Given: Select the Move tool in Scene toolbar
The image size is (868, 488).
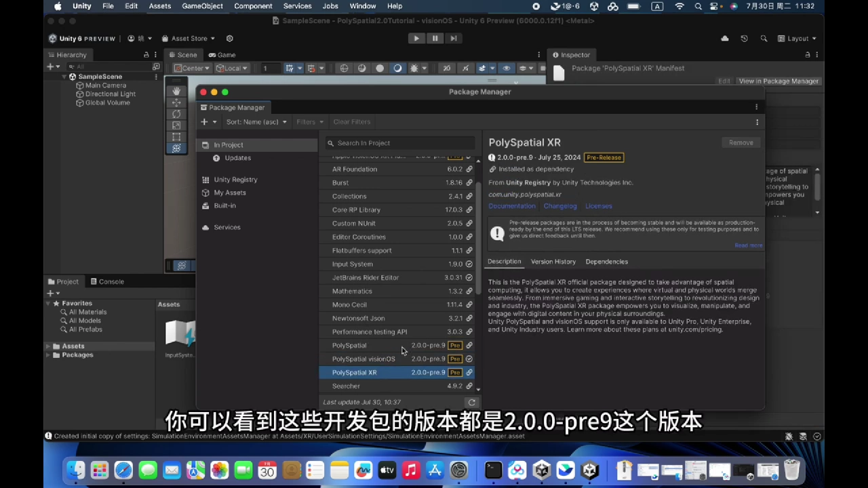Looking at the screenshot, I should 176,102.
